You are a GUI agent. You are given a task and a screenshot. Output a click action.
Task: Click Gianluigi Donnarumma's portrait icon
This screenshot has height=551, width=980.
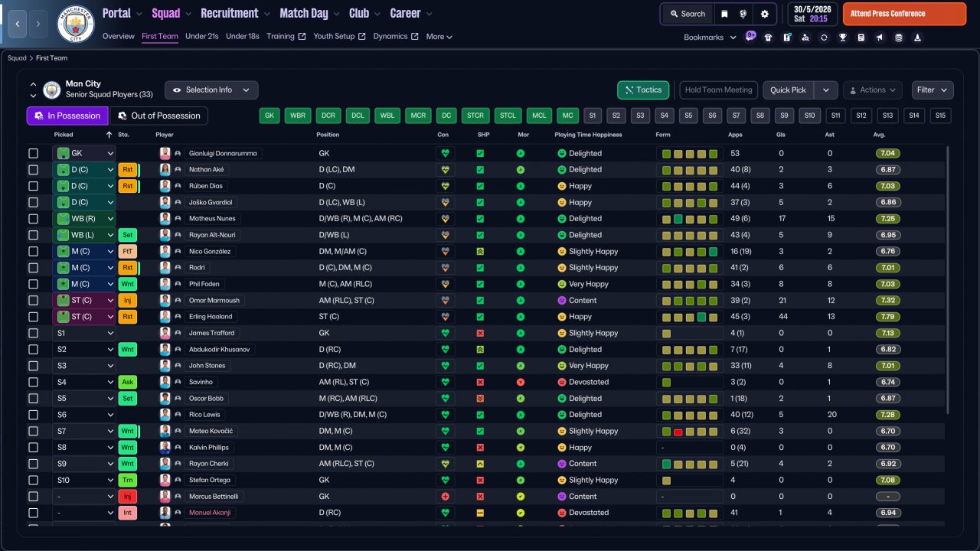click(x=165, y=153)
